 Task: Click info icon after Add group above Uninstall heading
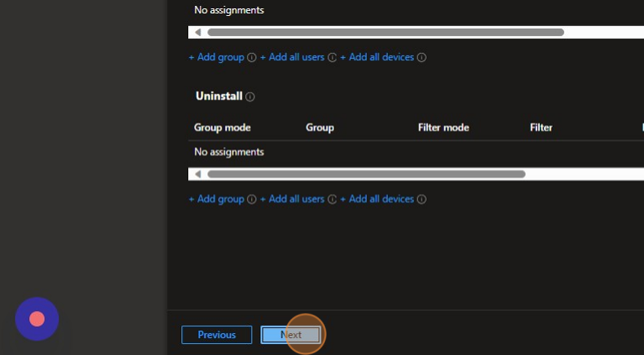[x=252, y=58]
